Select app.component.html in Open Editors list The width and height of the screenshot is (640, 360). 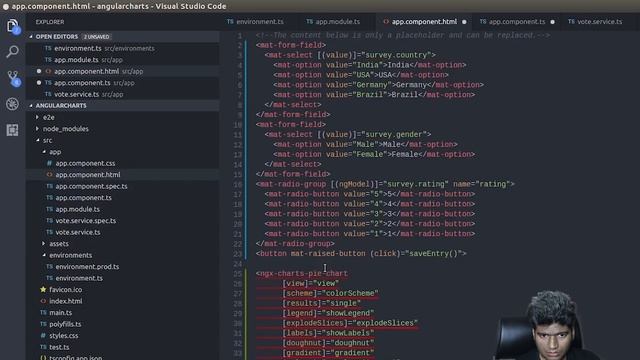[x=122, y=71]
